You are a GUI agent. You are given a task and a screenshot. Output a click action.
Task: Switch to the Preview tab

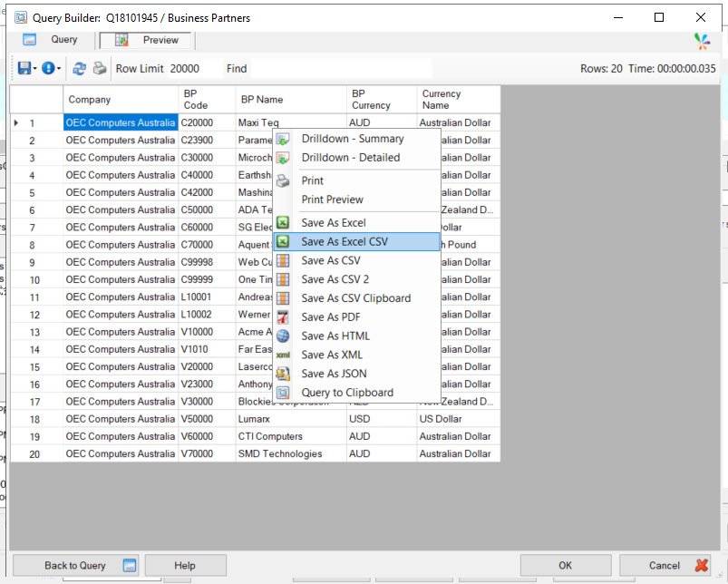(146, 41)
